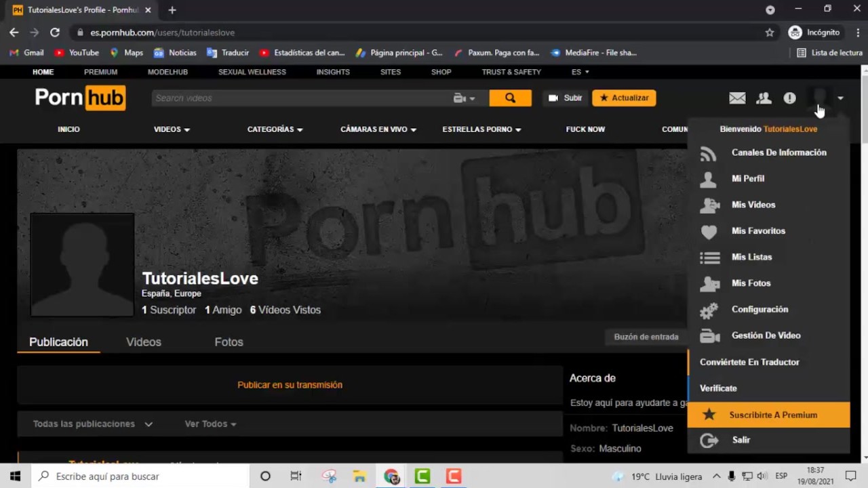Click the gear icon beside Configuración
868x488 pixels.
point(709,310)
